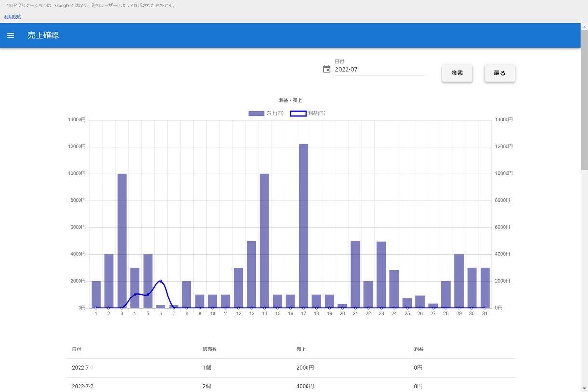Click the 日付 field showing 2022-07

click(x=380, y=69)
